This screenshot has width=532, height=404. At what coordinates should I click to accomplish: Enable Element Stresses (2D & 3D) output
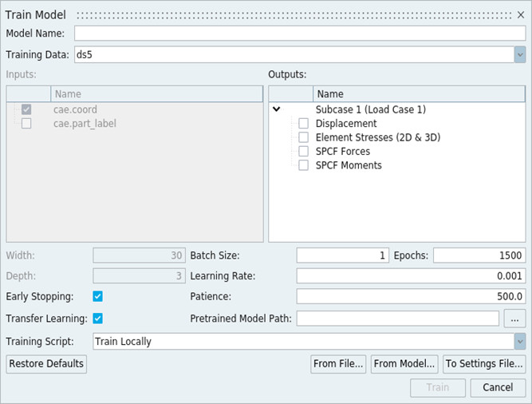[x=303, y=137]
